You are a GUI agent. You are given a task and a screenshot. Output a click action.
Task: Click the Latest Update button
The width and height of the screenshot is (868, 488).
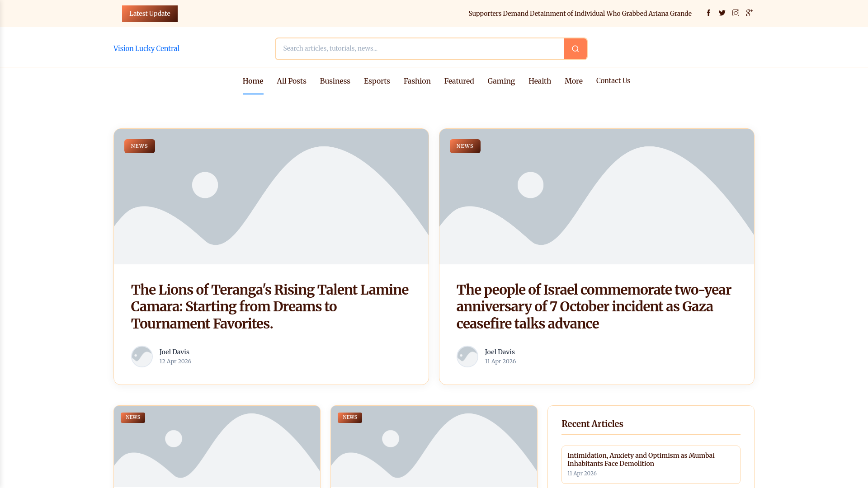[x=150, y=14]
